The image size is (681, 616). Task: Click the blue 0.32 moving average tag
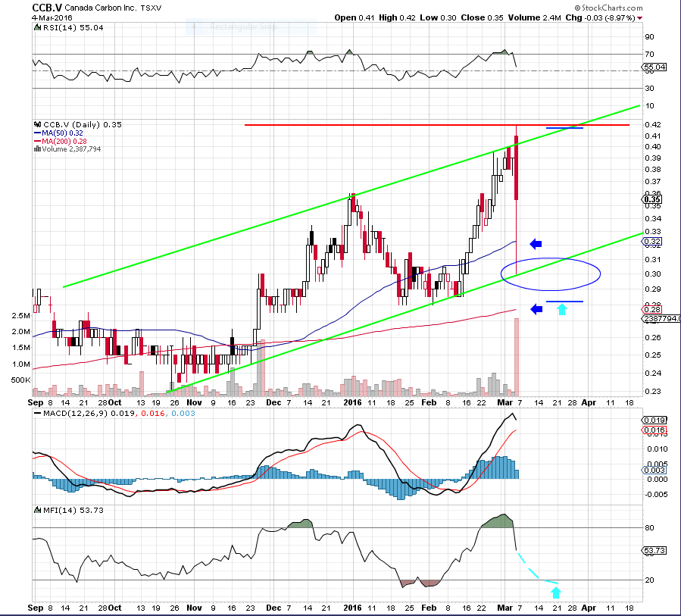pos(651,242)
